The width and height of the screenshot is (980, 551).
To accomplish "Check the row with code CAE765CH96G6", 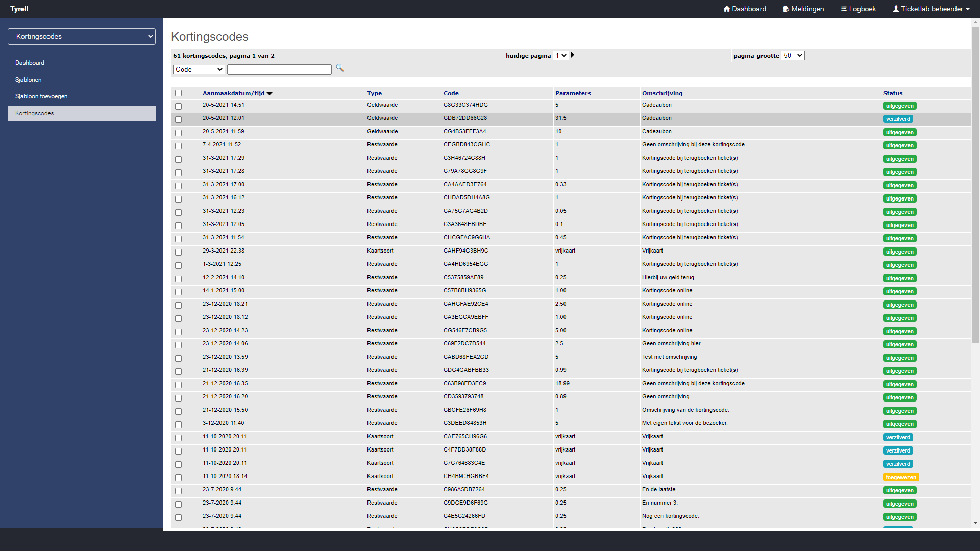I will point(178,438).
